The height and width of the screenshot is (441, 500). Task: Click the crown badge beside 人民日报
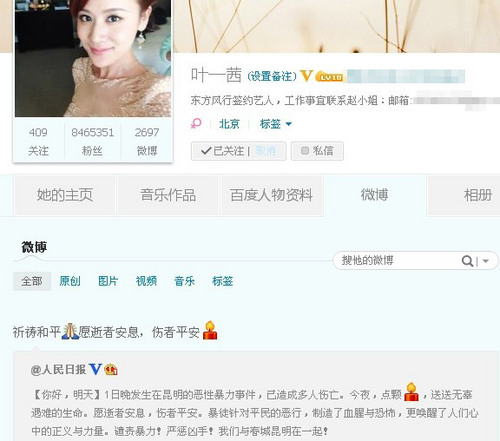tap(111, 369)
